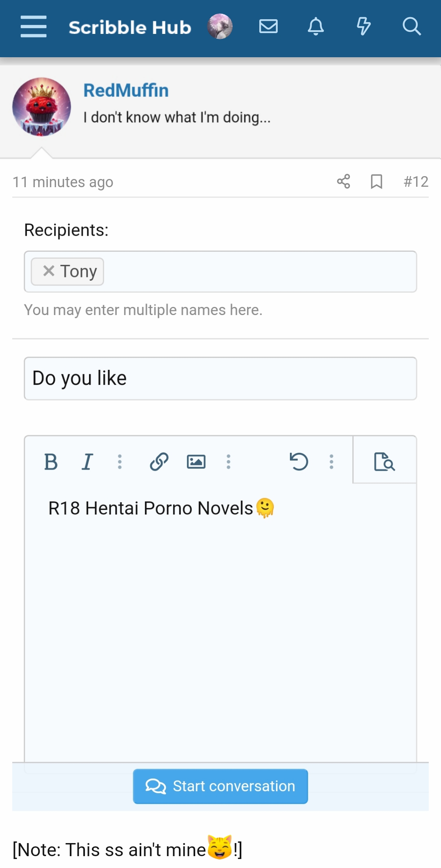Toggle italic formatting
441x868 pixels.
[87, 462]
